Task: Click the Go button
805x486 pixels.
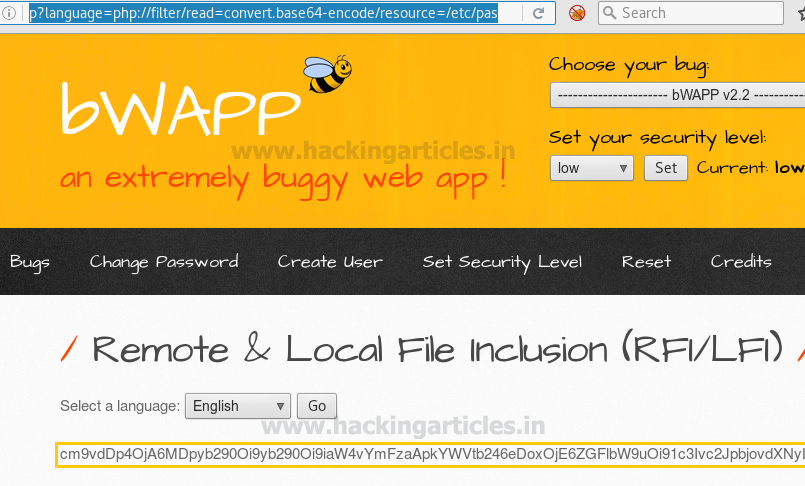Action: click(x=317, y=406)
